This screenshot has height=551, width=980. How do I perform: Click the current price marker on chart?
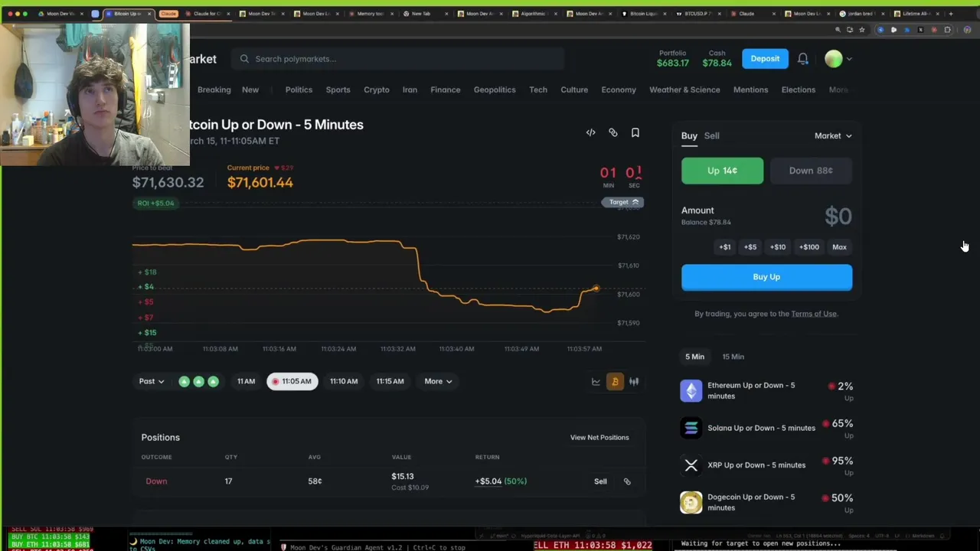(x=596, y=289)
